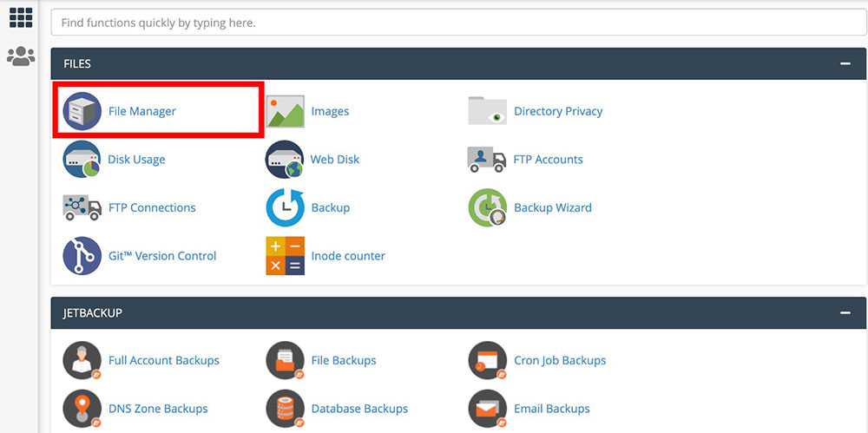
Task: Click the FILES section header title
Action: coord(77,63)
